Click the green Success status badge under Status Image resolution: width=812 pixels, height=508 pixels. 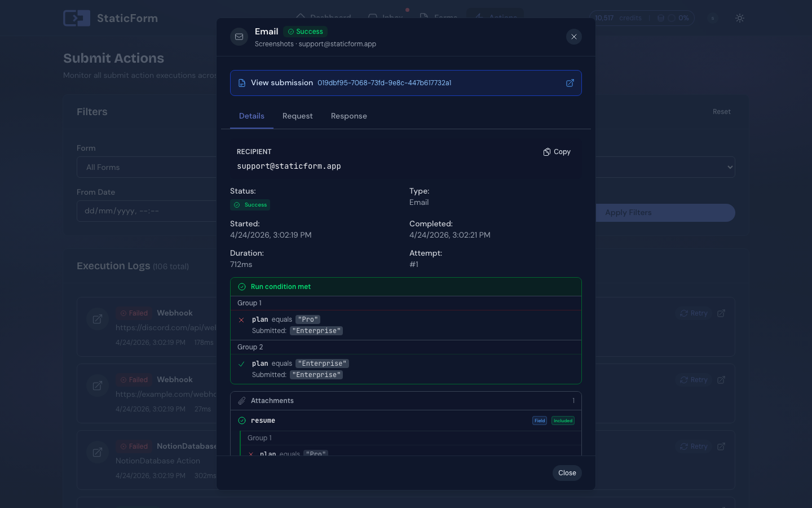click(x=250, y=205)
